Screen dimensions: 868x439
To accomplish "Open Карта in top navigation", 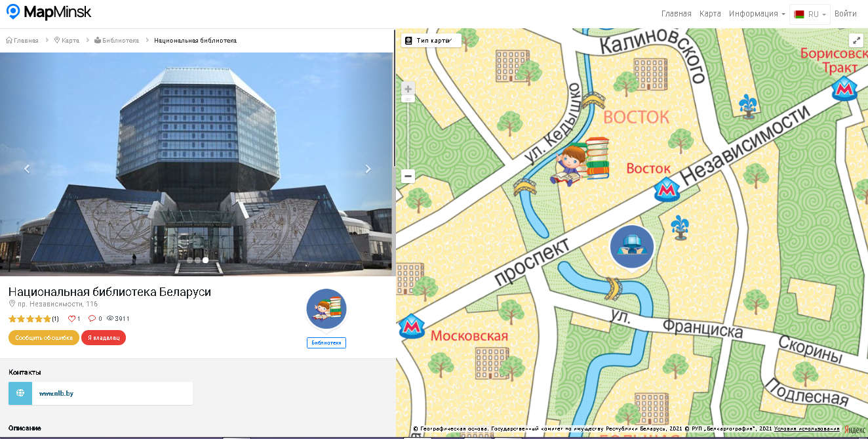I will click(x=710, y=14).
